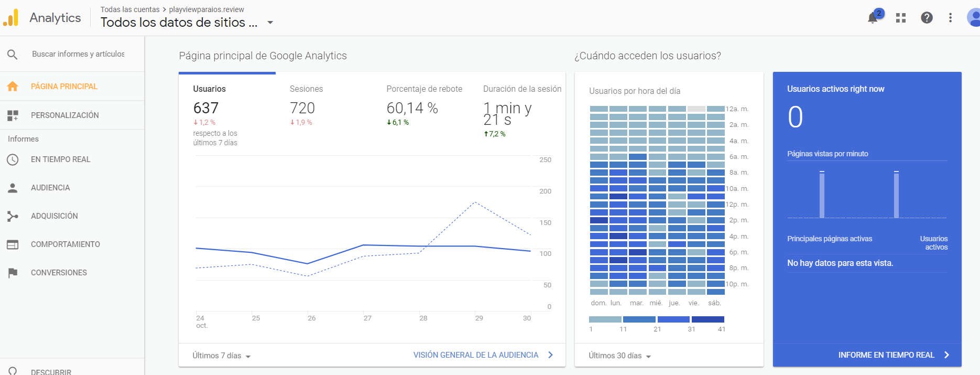Click the '1 min y 21 s' duration value
Image resolution: width=980 pixels, height=375 pixels.
coord(507,114)
